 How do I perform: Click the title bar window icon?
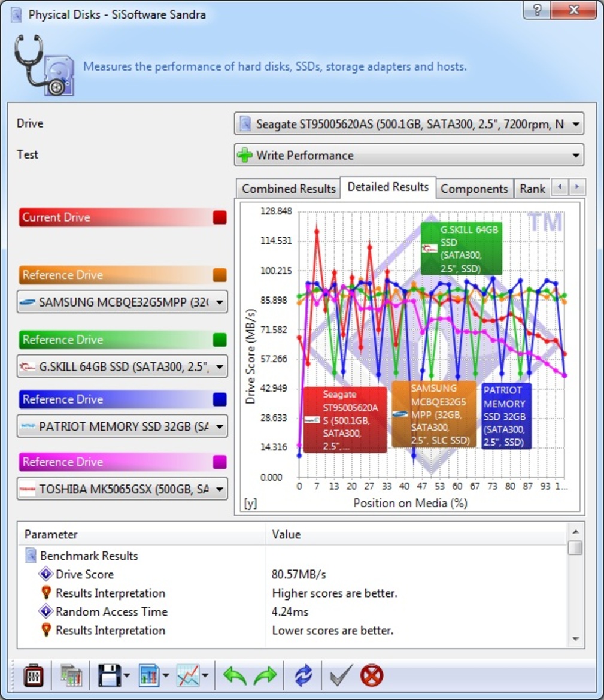point(16,14)
